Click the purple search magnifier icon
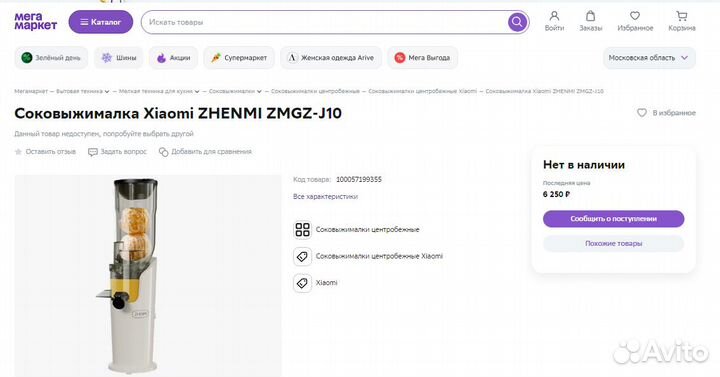720x377 pixels. (x=517, y=22)
